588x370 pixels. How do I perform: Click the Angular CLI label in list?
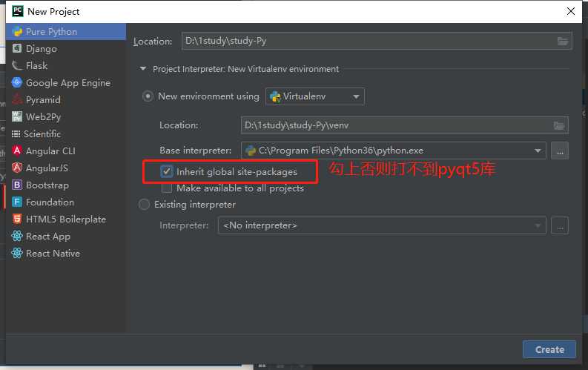click(50, 151)
